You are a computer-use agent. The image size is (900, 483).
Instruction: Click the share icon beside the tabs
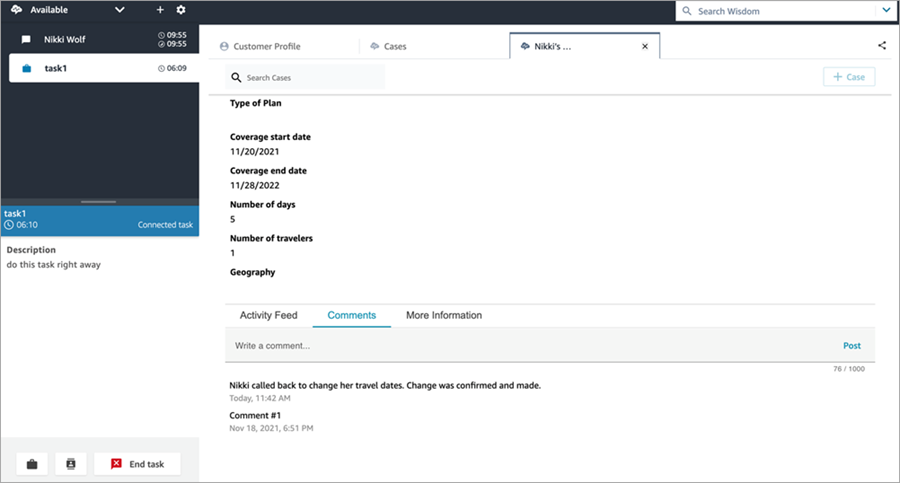point(882,45)
